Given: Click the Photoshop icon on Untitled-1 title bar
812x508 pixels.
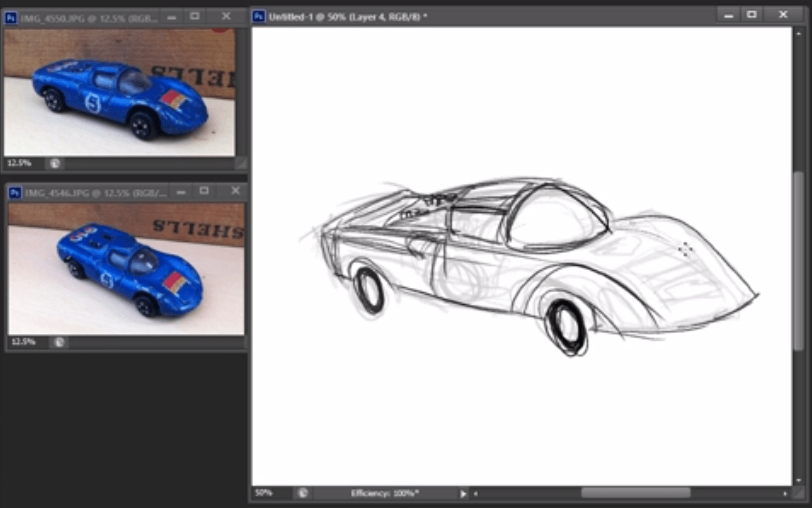Looking at the screenshot, I should 260,16.
